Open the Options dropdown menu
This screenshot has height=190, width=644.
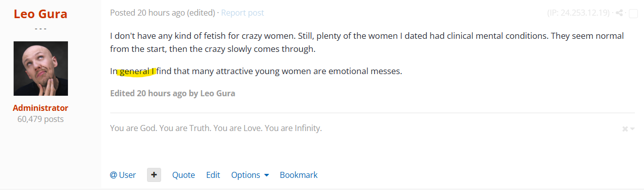tap(250, 175)
